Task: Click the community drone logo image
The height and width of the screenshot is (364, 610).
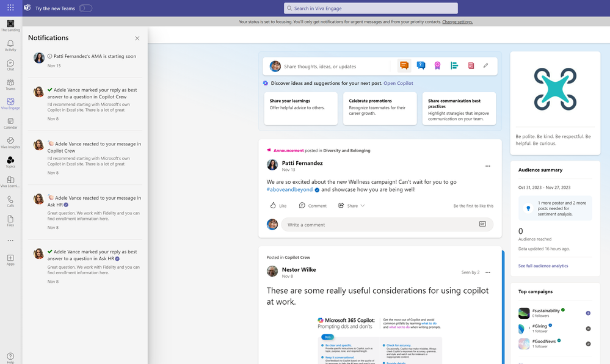Action: [555, 89]
